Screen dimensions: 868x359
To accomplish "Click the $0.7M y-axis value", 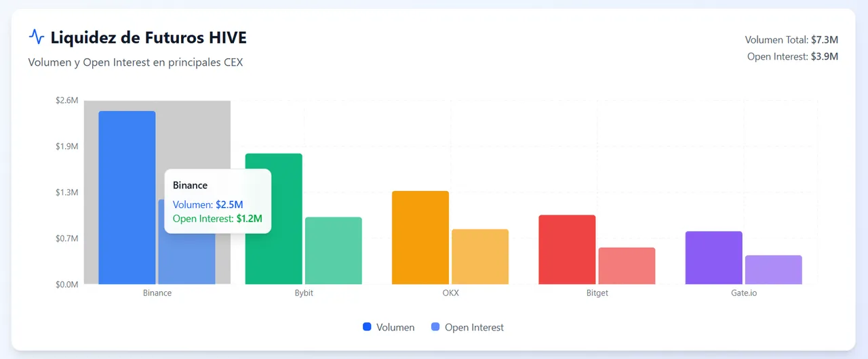I will (67, 238).
